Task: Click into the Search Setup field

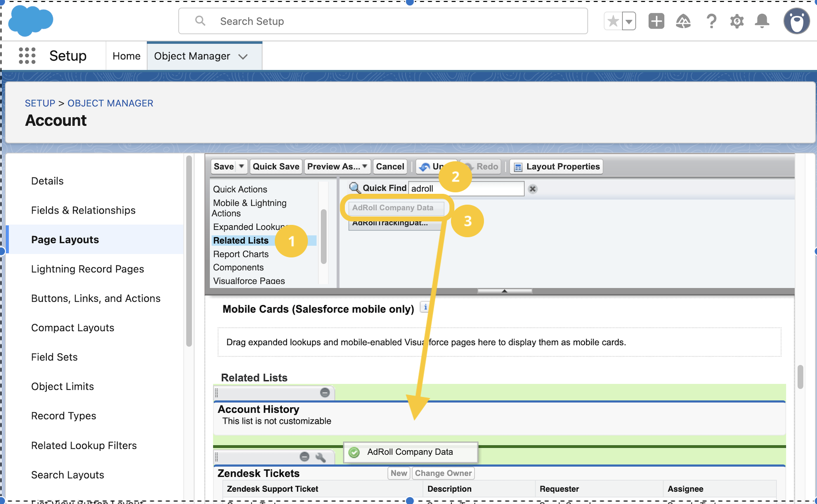Action: (382, 21)
